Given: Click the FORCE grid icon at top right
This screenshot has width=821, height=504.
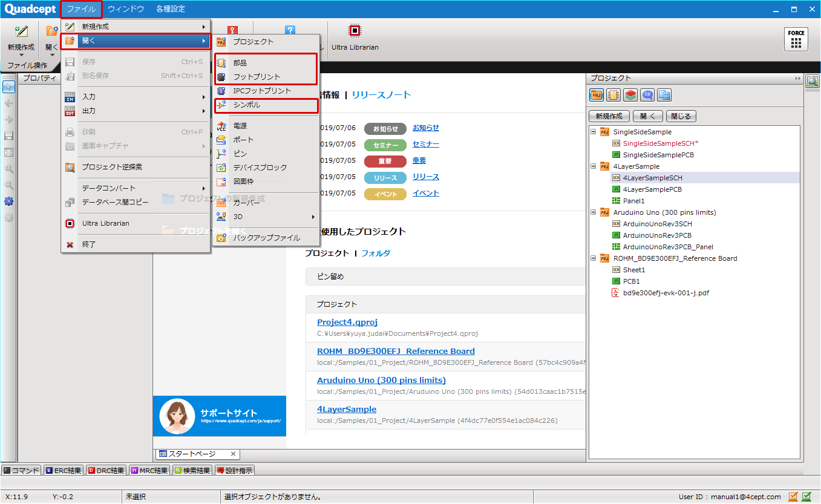Looking at the screenshot, I should point(796,39).
